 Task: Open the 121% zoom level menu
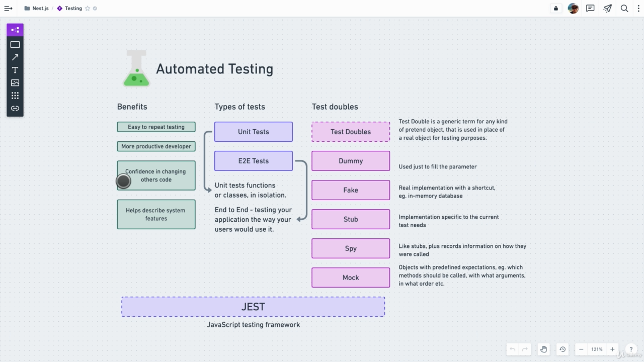597,349
